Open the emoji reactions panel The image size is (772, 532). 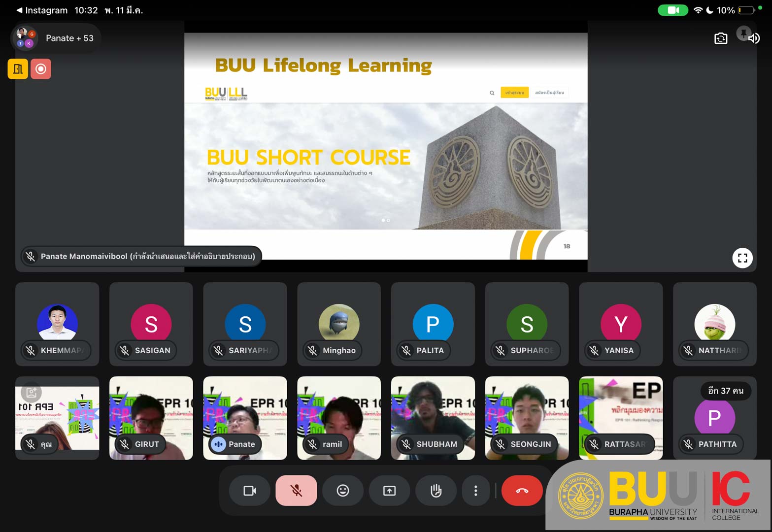343,491
